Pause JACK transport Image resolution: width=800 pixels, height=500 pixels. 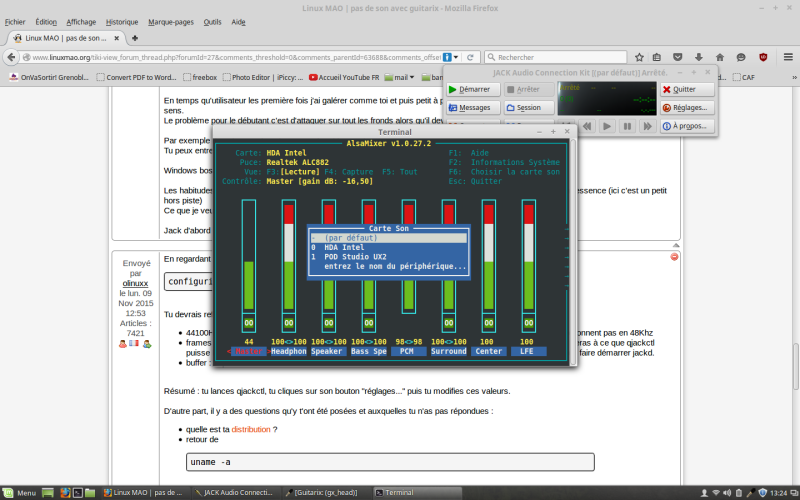628,126
